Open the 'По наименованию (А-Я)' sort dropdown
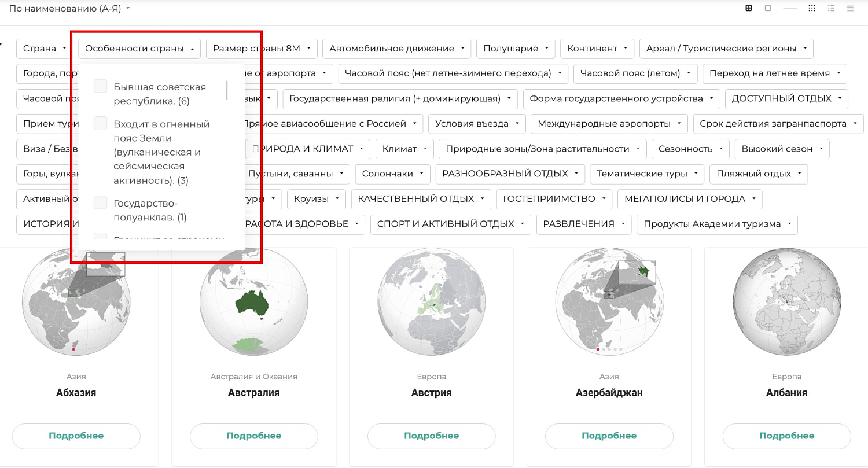The width and height of the screenshot is (868, 468). 69,9
